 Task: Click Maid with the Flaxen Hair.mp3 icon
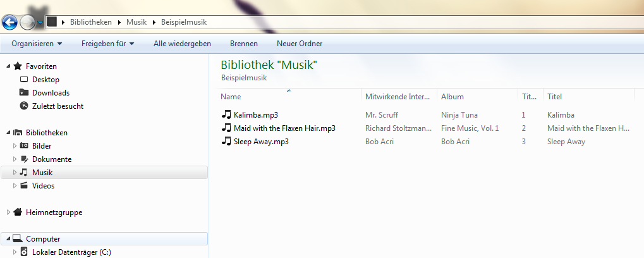[x=226, y=127]
